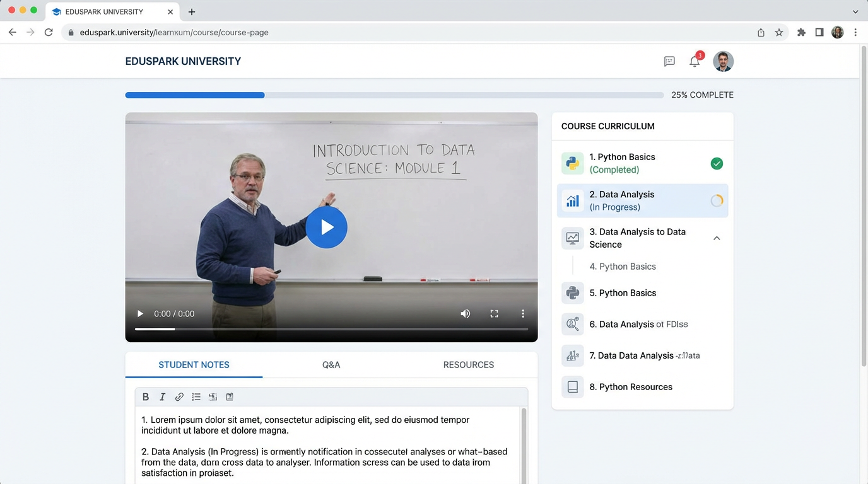This screenshot has width=868, height=484.
Task: Open the 8. Python Resources lesson
Action: (x=630, y=387)
